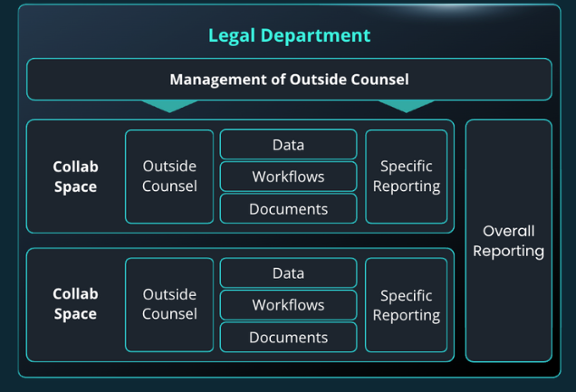Select Specific Reporting box in upper Collab Space
576x392 pixels.
click(x=407, y=177)
